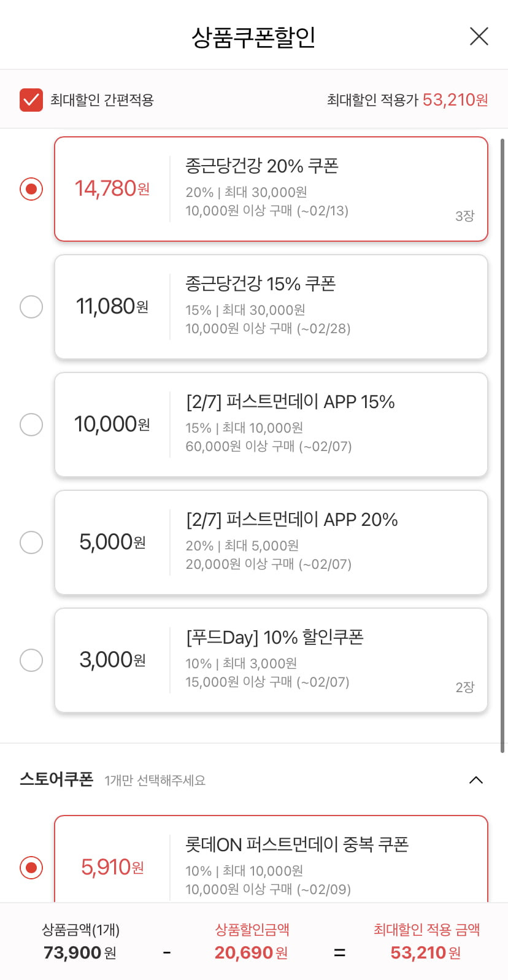Choose [푸드Day] 10% 할인쿠폰 card

tap(271, 660)
